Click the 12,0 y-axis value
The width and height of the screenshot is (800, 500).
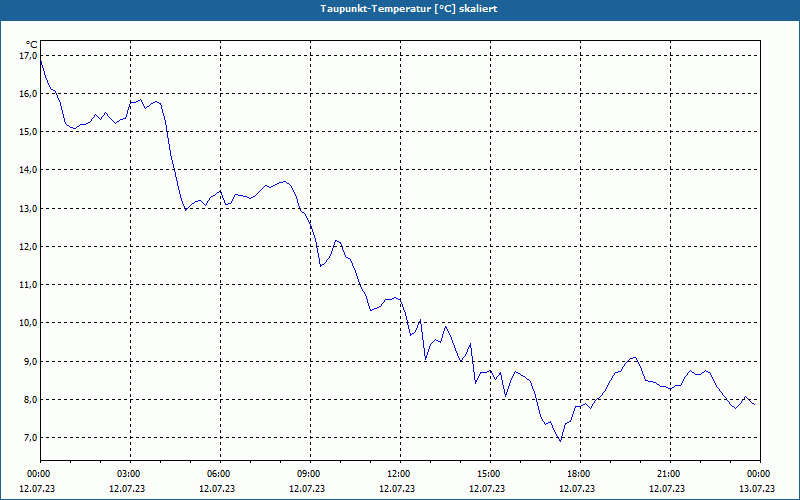28,246
